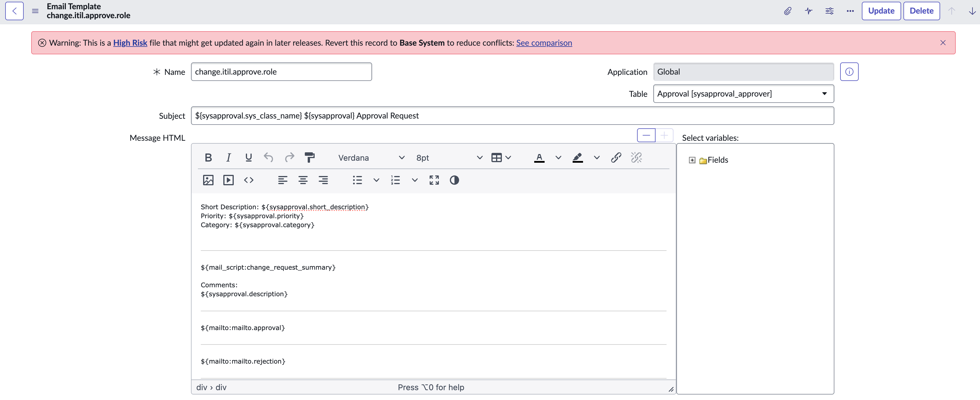Go to next record with down arrow
This screenshot has width=980, height=400.
coord(972,11)
